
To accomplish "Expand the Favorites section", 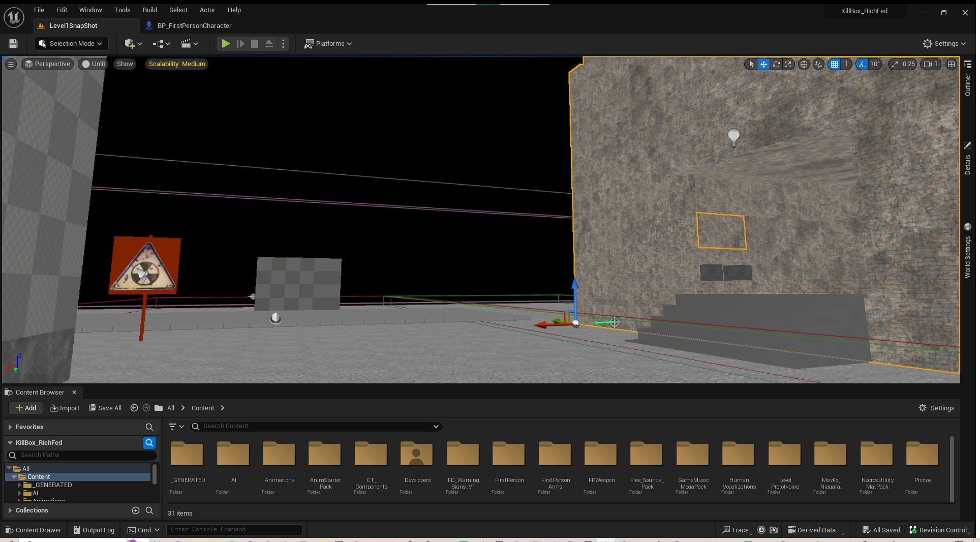I will pos(10,427).
